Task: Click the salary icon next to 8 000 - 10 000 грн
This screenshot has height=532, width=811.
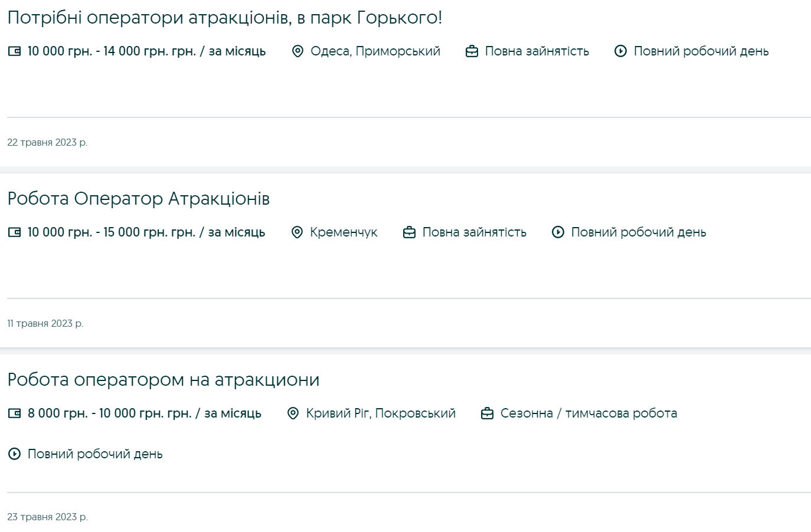Action: tap(14, 413)
